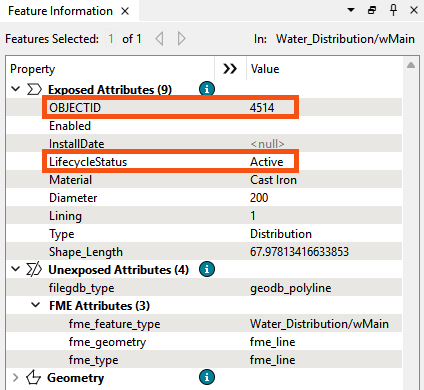Image resolution: width=424 pixels, height=390 pixels.
Task: Open the panel options dropdown arrow
Action: click(x=351, y=10)
